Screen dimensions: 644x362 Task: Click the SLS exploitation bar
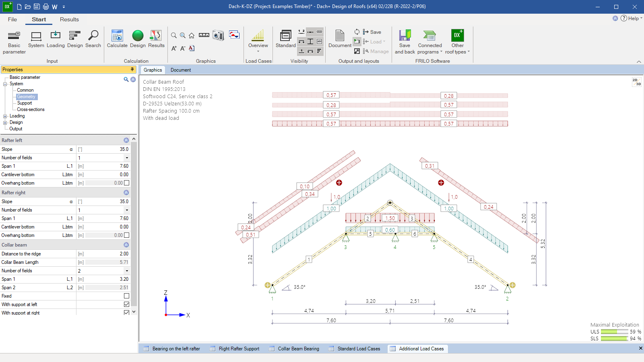(615, 339)
